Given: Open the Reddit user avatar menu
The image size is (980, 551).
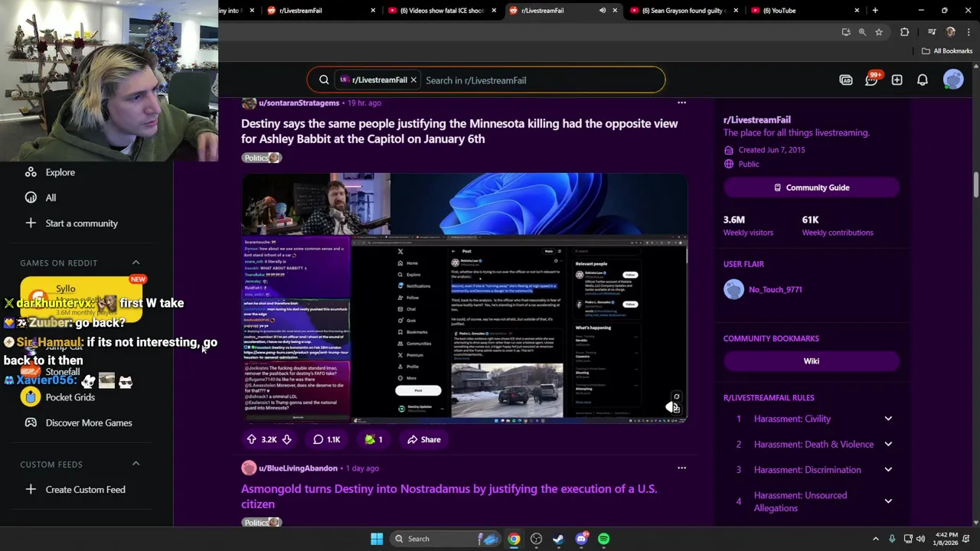Looking at the screenshot, I should [x=953, y=80].
